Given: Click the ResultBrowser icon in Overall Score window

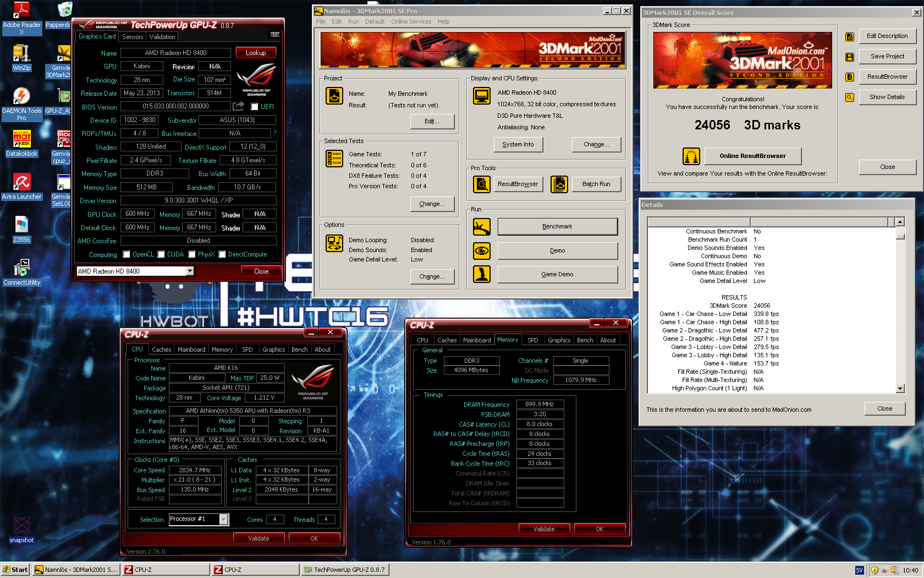Looking at the screenshot, I should pyautogui.click(x=850, y=77).
